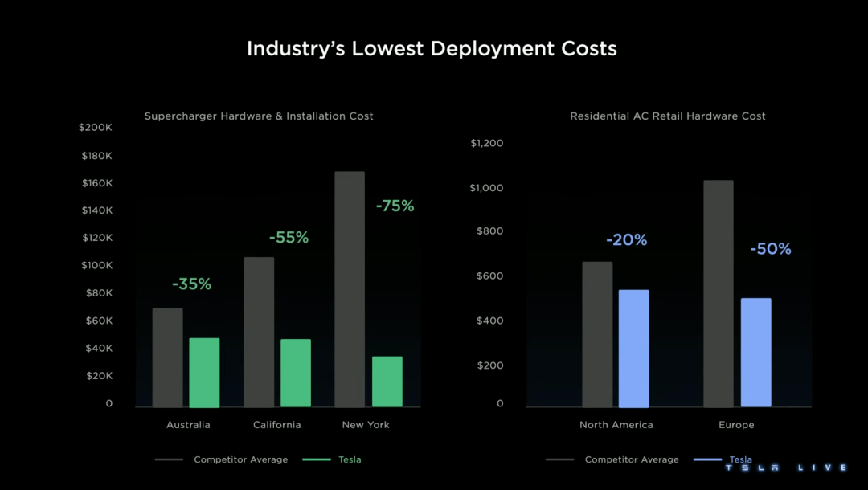Click the gray legend line in the Residential AC chart
868x490 pixels.
(x=559, y=459)
